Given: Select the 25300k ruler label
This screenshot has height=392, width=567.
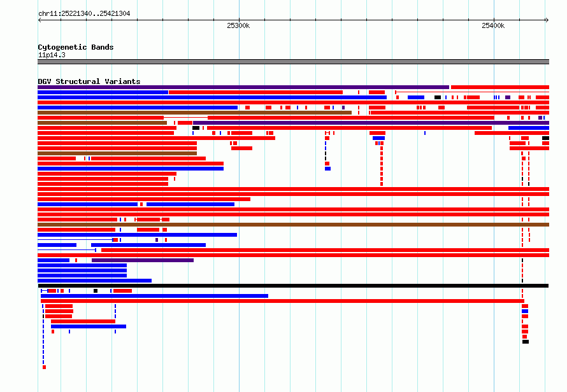Looking at the screenshot, I should pyautogui.click(x=238, y=25).
